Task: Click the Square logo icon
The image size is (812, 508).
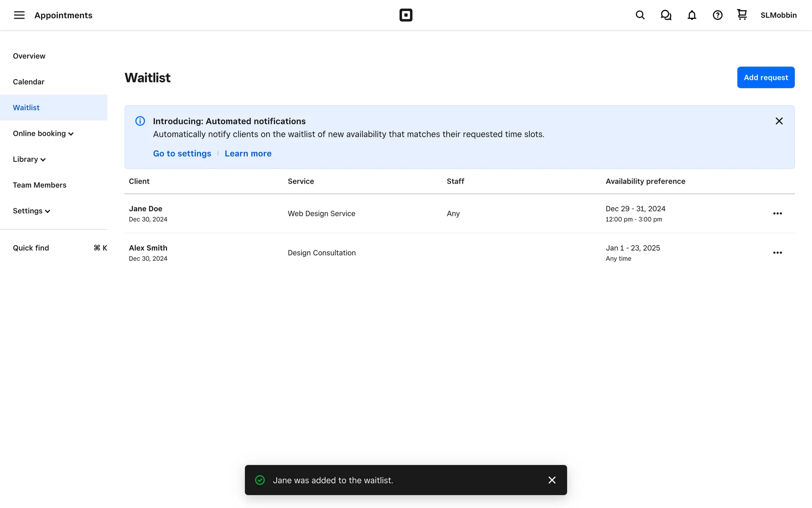Action: (406, 15)
